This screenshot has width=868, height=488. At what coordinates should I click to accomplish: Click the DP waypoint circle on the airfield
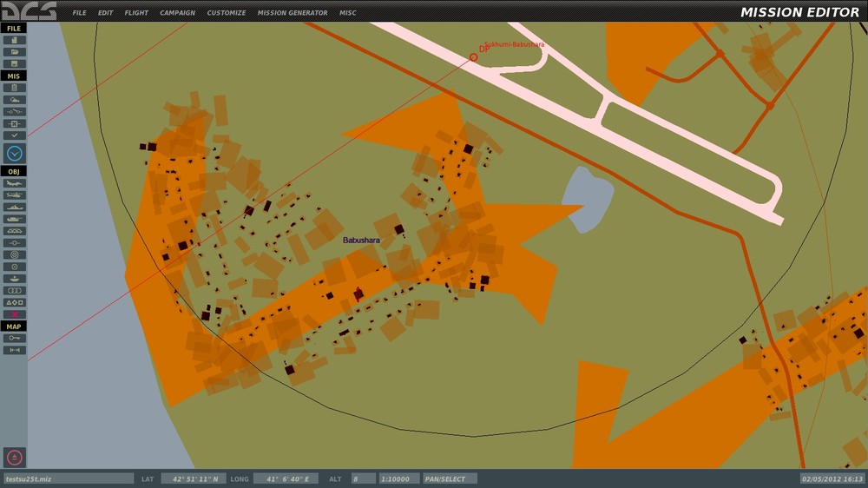[473, 57]
